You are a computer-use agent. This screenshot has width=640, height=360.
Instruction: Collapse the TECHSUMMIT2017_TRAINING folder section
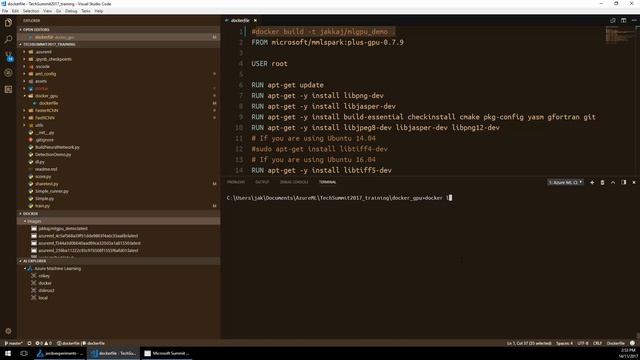tap(118, 44)
